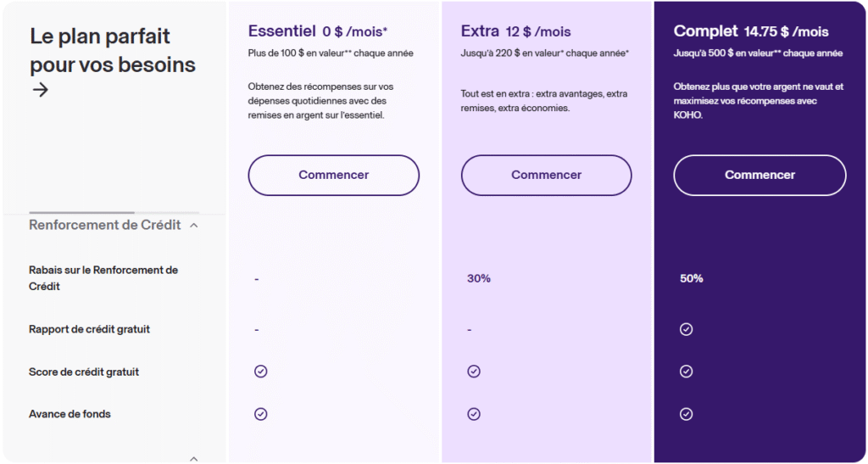868x464 pixels.
Task: Click Essentiel's Avance de fonds checkmark
Action: [261, 414]
